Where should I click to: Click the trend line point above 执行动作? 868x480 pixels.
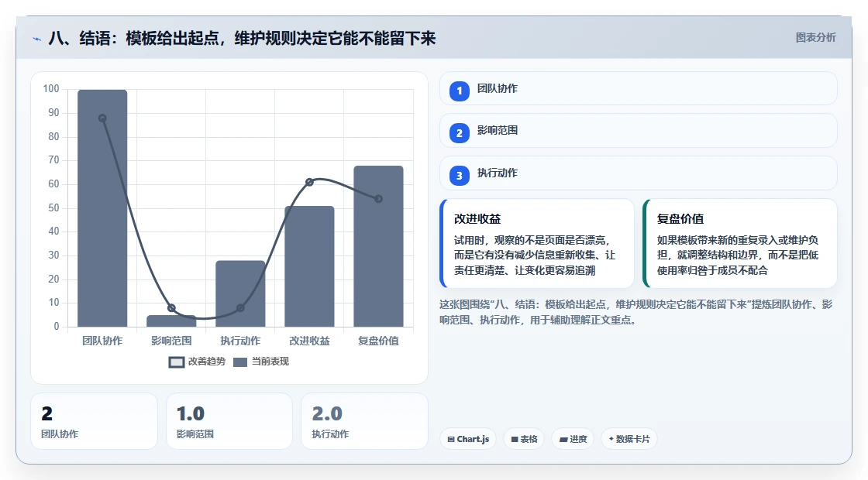(x=240, y=308)
